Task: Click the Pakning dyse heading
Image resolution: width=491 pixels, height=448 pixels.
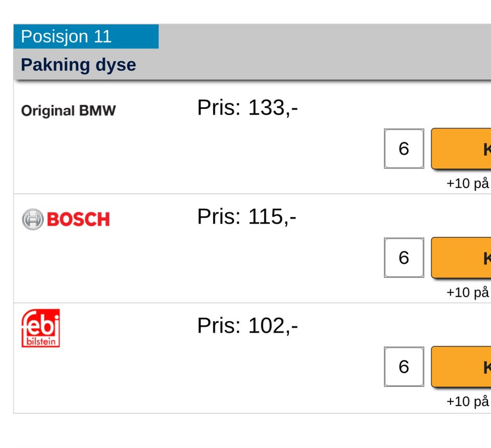Action: point(78,65)
